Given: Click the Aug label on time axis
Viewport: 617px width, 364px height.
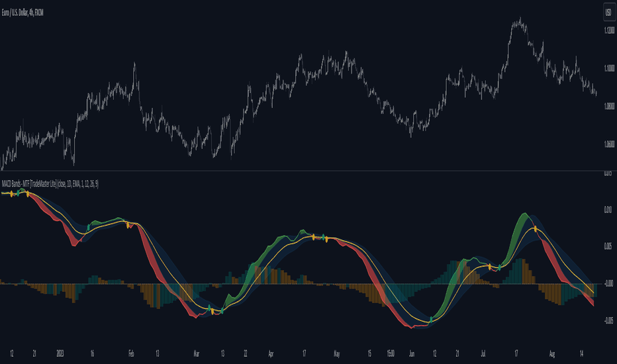Looking at the screenshot, I should [551, 354].
